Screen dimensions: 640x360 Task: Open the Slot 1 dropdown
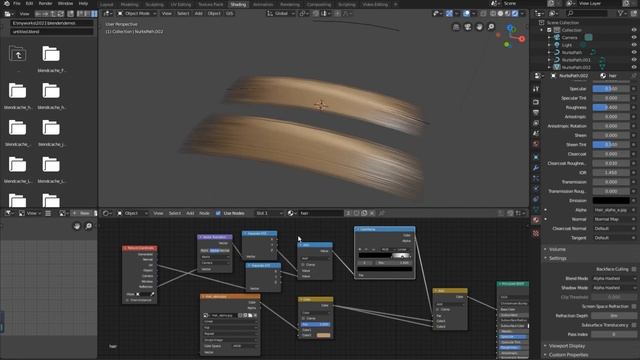[268, 213]
